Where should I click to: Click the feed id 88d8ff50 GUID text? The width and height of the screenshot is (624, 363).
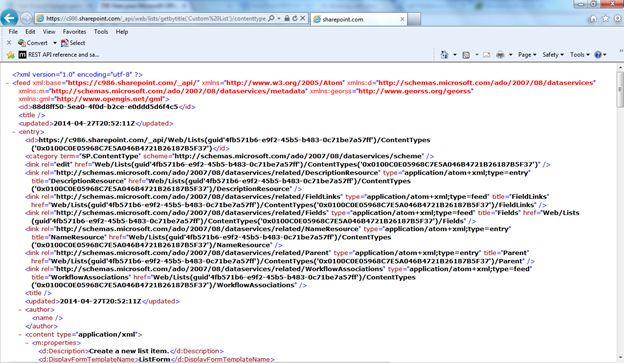point(105,107)
